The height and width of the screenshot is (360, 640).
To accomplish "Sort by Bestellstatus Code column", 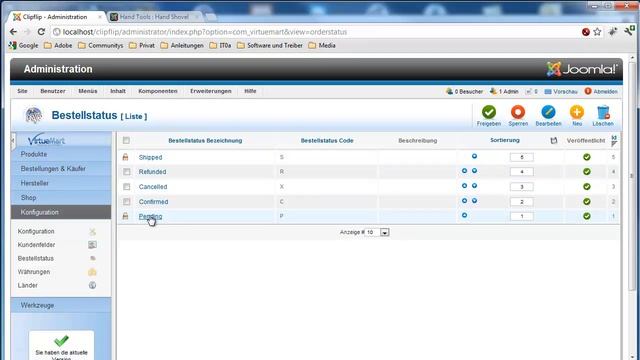I will 327,140.
